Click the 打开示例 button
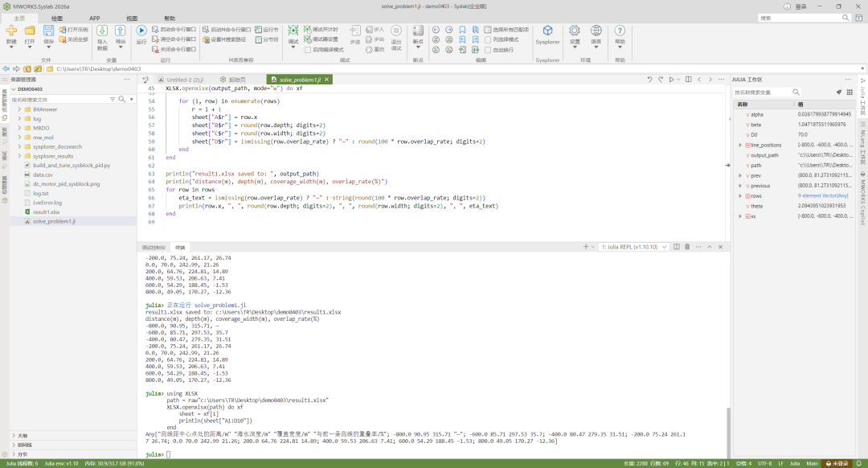868x468 pixels. click(x=74, y=30)
